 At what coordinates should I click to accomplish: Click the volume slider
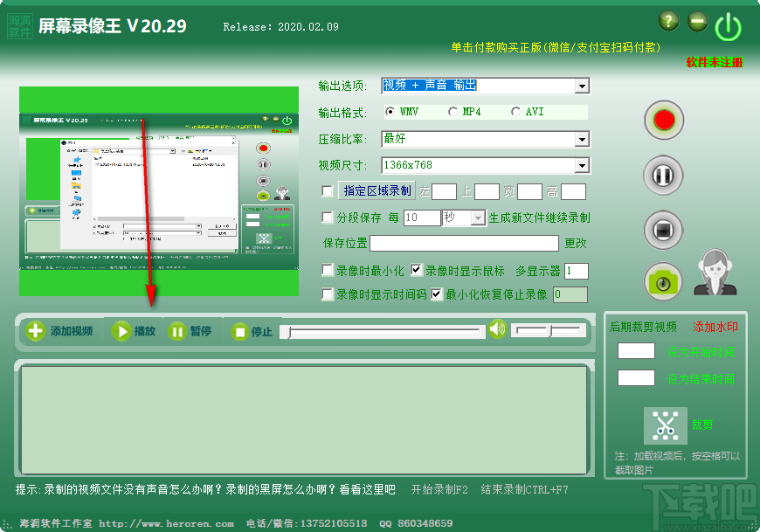click(549, 331)
